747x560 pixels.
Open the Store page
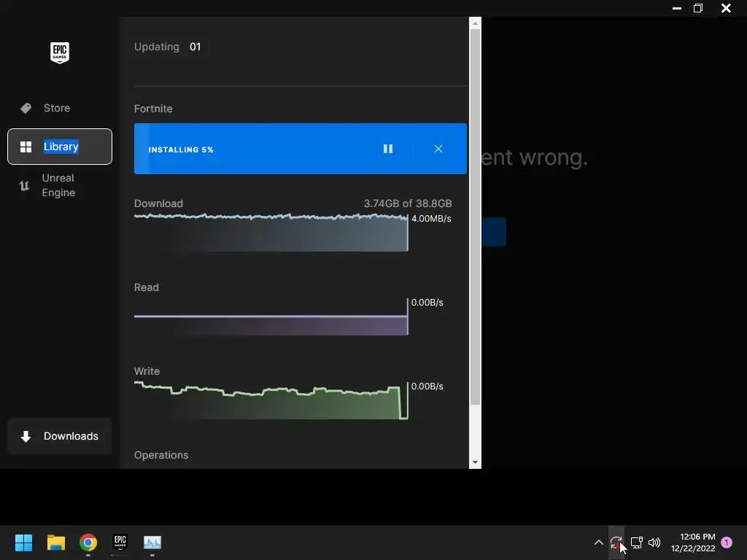(60, 108)
